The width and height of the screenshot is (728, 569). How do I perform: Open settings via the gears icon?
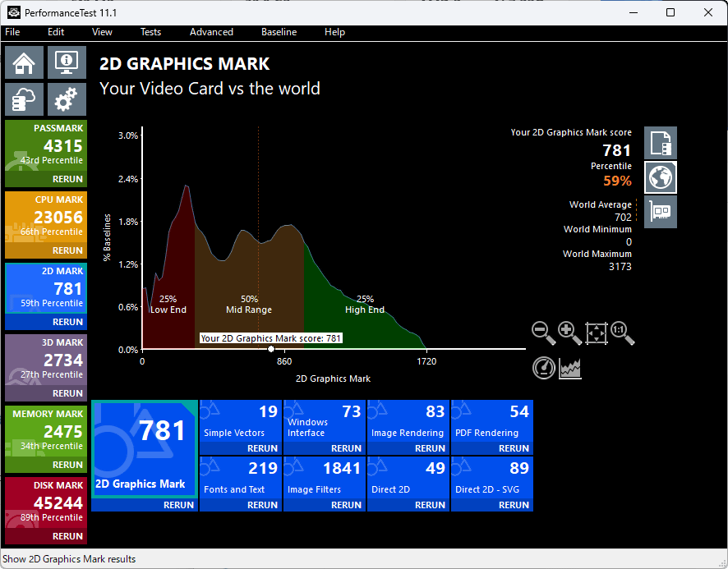pyautogui.click(x=67, y=99)
